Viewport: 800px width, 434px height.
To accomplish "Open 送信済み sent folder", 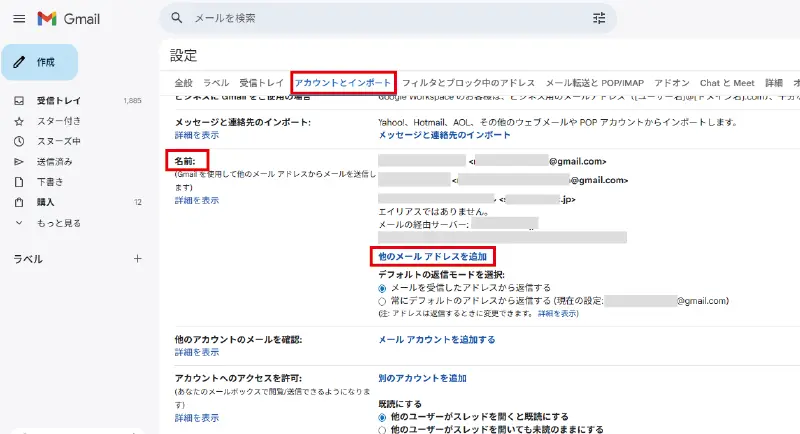I will click(x=55, y=161).
